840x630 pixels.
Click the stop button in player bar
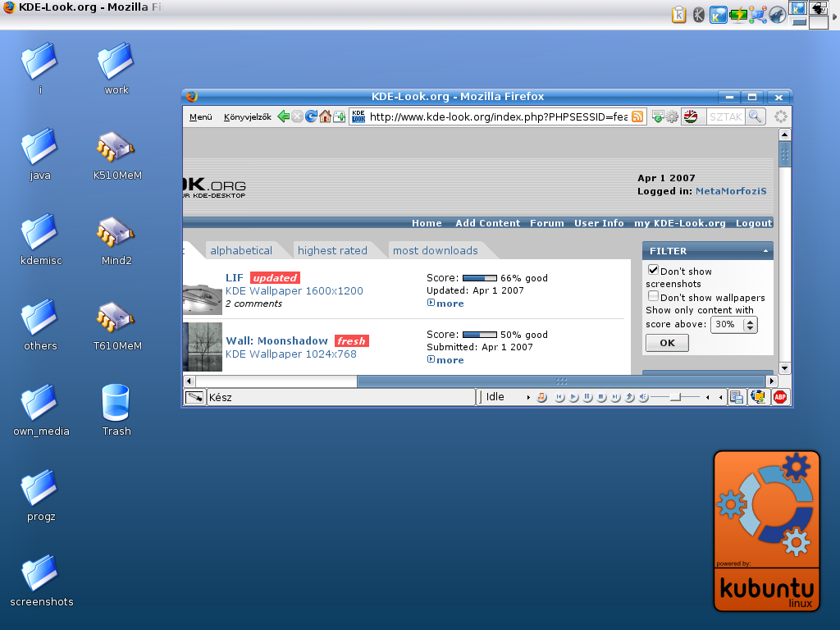point(601,397)
